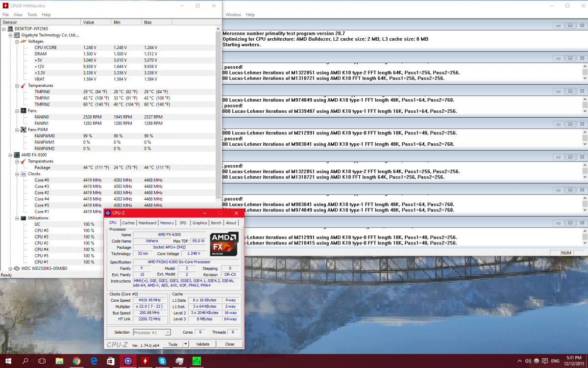Open the Tools menu in HWMonitor
The image size is (588, 368).
point(32,15)
